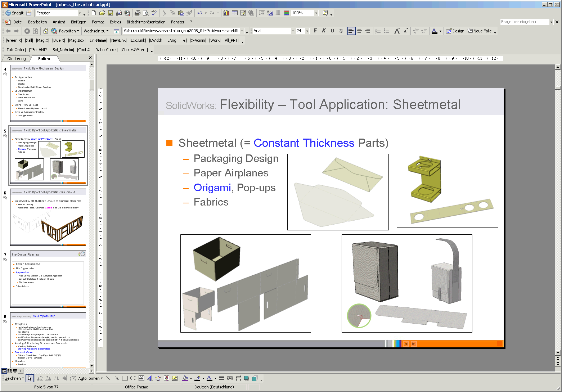Draw an ellipse shape
The height and width of the screenshot is (392, 562).
pyautogui.click(x=133, y=378)
